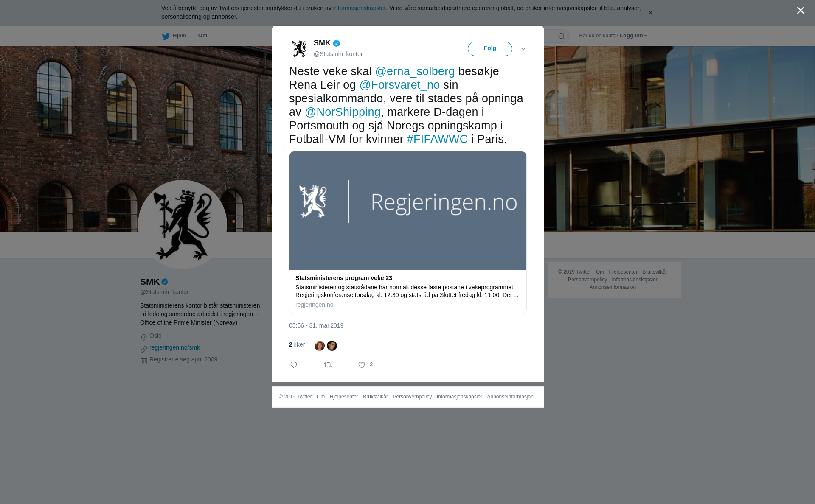Viewport: 815px width, 504px height.
Task: Open @erna_solberg mention link
Action: coord(415,71)
